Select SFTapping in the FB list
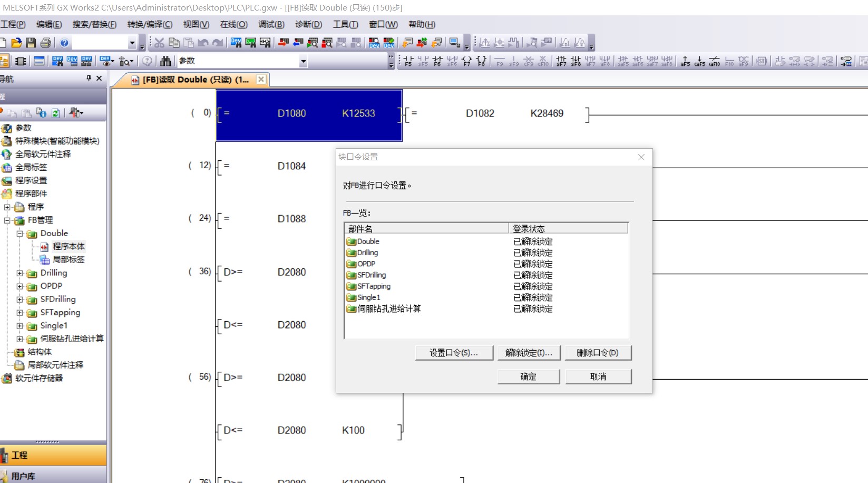 374,286
